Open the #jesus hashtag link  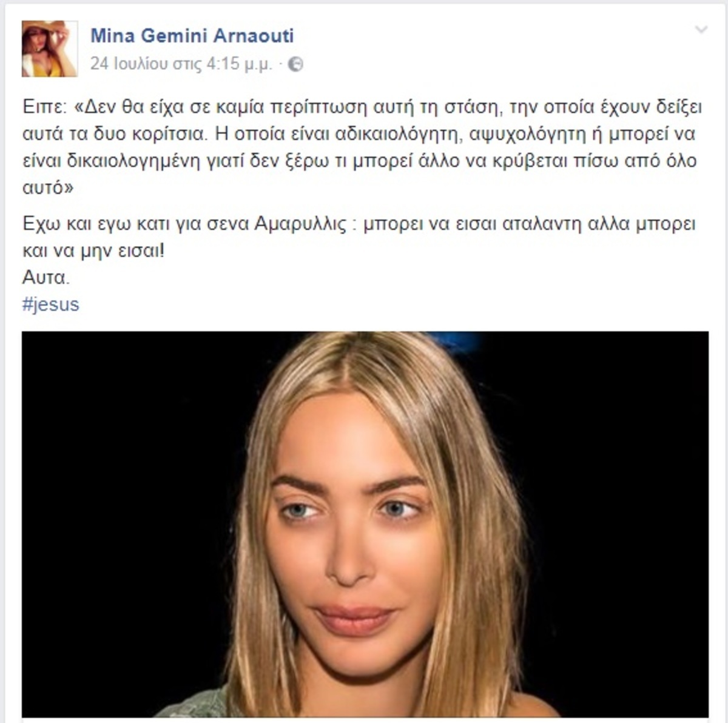point(51,304)
